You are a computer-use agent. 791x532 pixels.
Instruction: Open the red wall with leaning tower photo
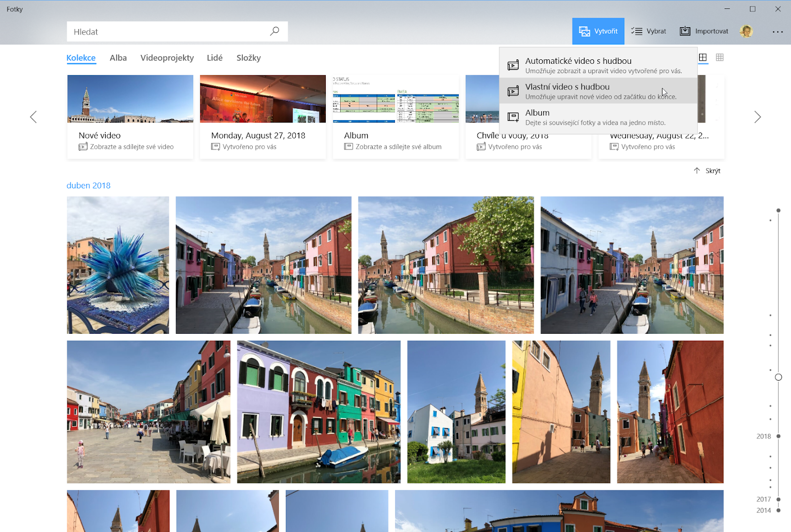point(670,412)
